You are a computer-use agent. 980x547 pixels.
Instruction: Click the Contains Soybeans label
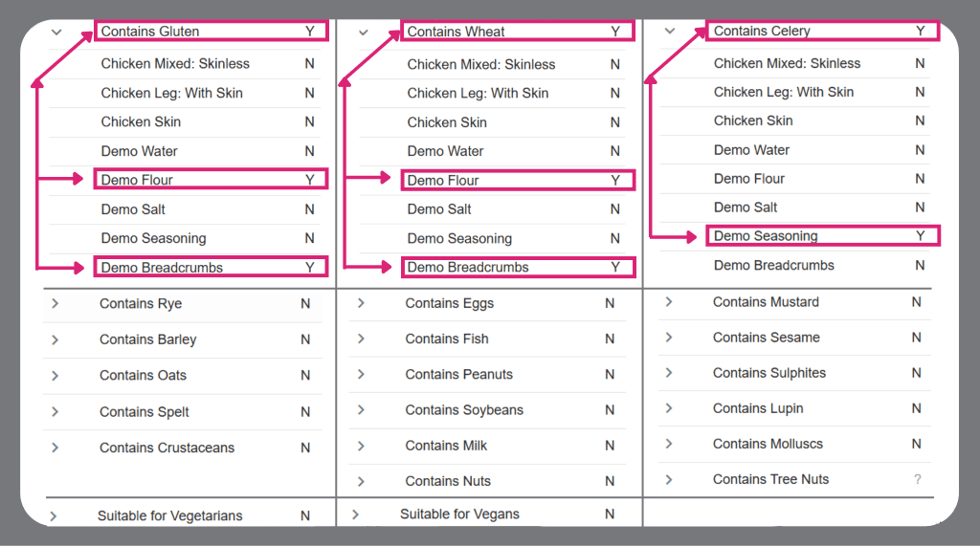click(x=464, y=410)
